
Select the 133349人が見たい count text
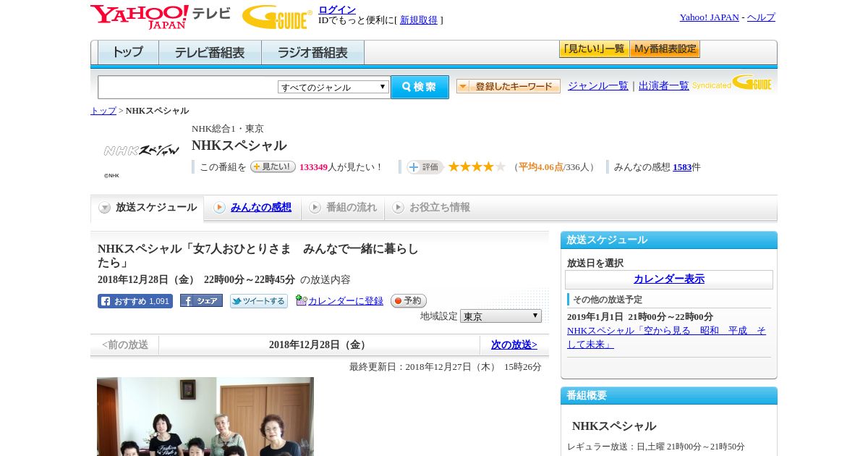341,167
